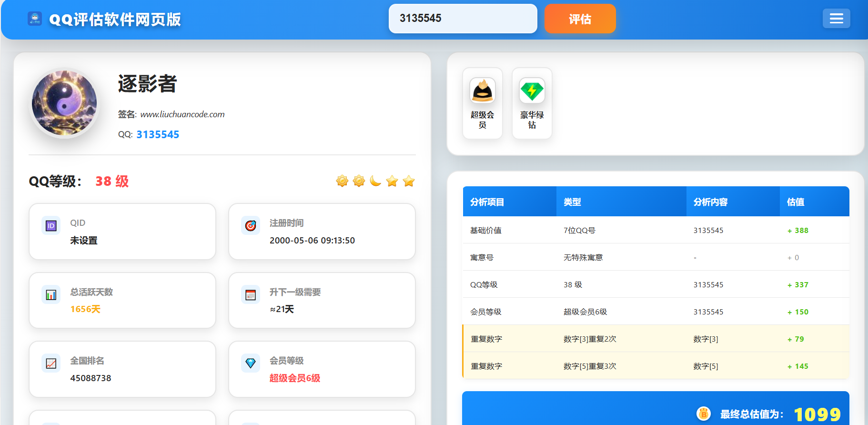
Task: Click the QQ penguin logo icon in header
Action: pos(35,19)
